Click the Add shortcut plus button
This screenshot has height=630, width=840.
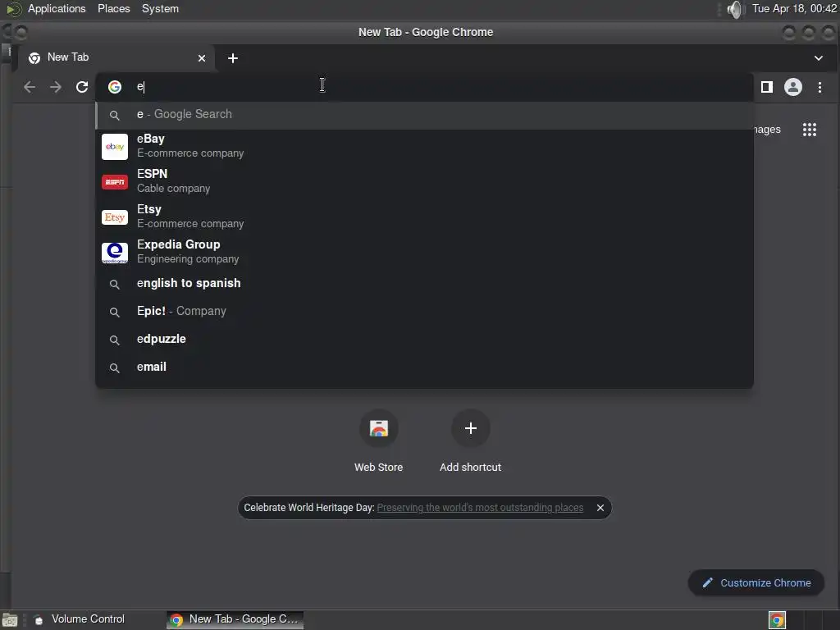tap(470, 428)
